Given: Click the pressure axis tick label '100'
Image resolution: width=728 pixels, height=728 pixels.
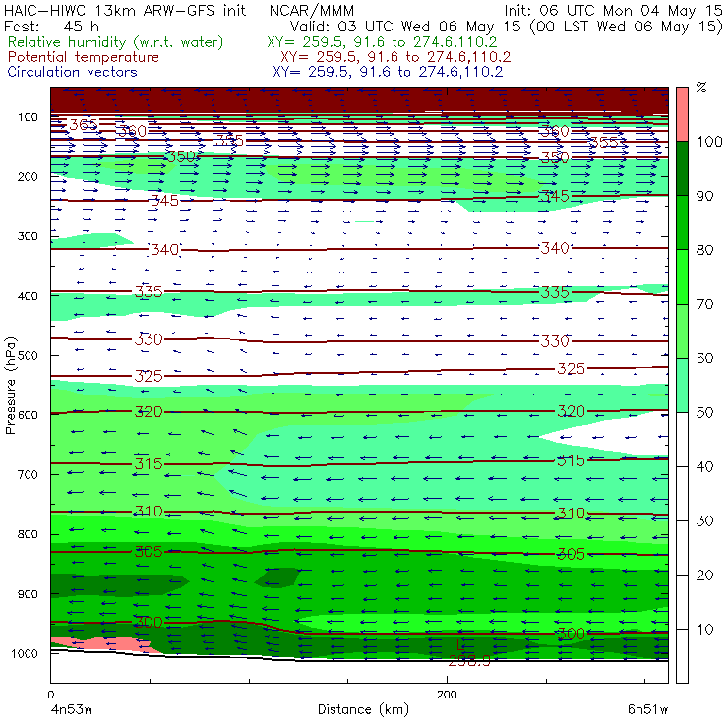Looking at the screenshot, I should pyautogui.click(x=28, y=117).
